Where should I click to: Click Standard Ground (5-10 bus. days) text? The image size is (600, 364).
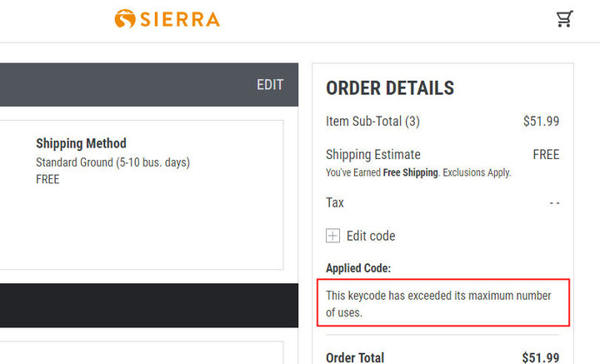pos(112,162)
